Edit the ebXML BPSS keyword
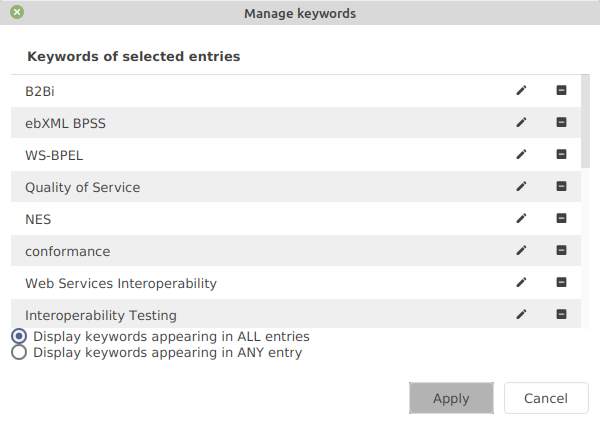 tap(521, 123)
